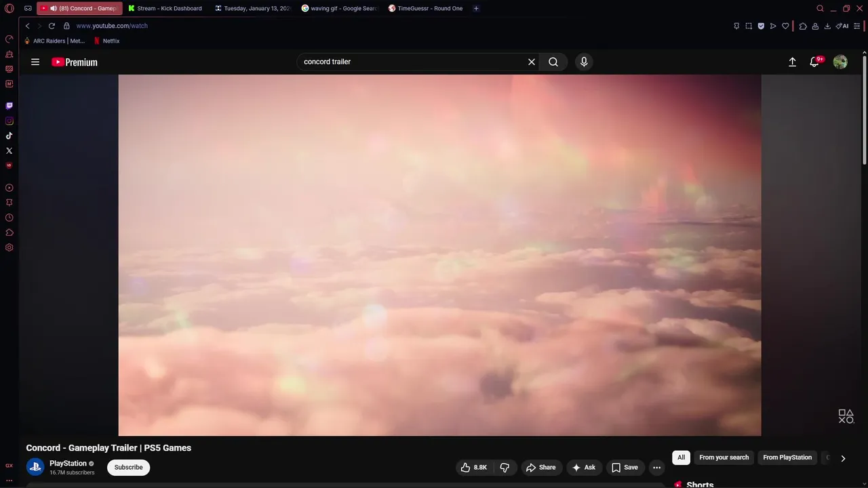The height and width of the screenshot is (488, 868).
Task: Save the video to a playlist
Action: (625, 468)
